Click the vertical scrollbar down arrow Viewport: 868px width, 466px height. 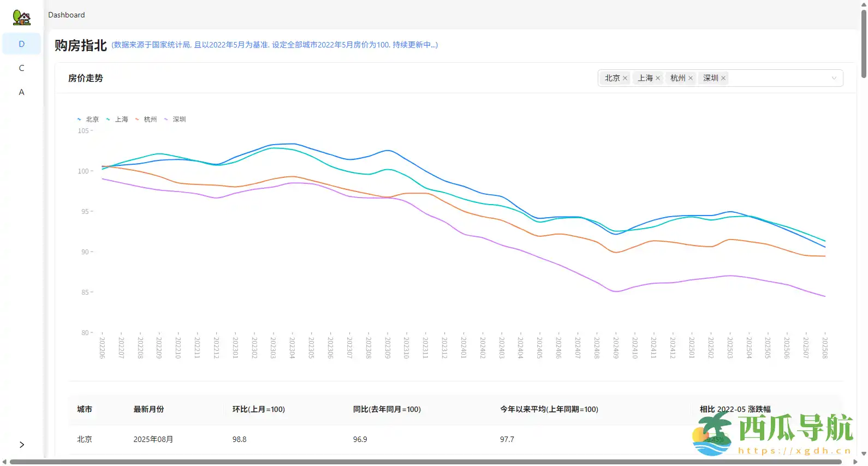(x=864, y=453)
